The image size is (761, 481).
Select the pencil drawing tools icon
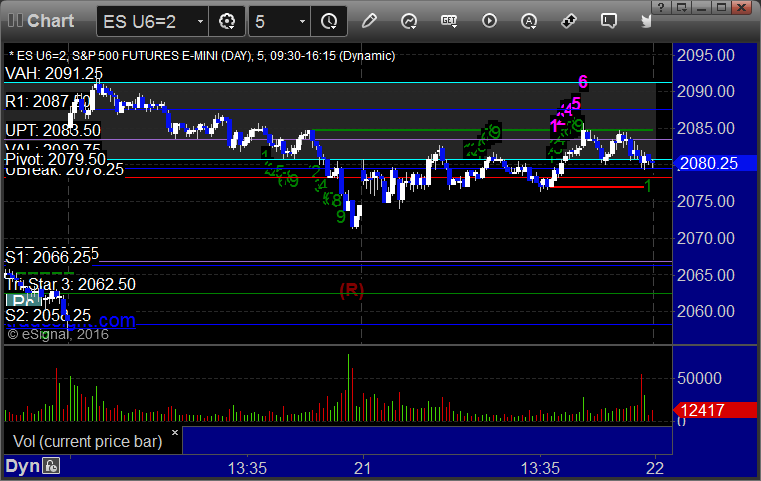point(369,21)
